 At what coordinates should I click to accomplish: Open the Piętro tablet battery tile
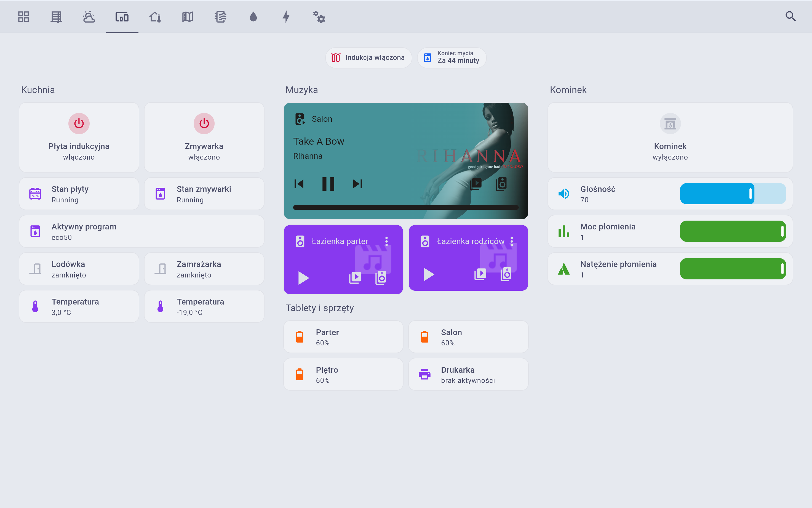(343, 374)
